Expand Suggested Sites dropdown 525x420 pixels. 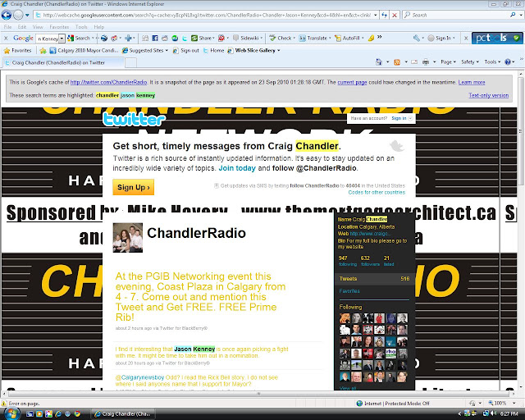tap(167, 51)
